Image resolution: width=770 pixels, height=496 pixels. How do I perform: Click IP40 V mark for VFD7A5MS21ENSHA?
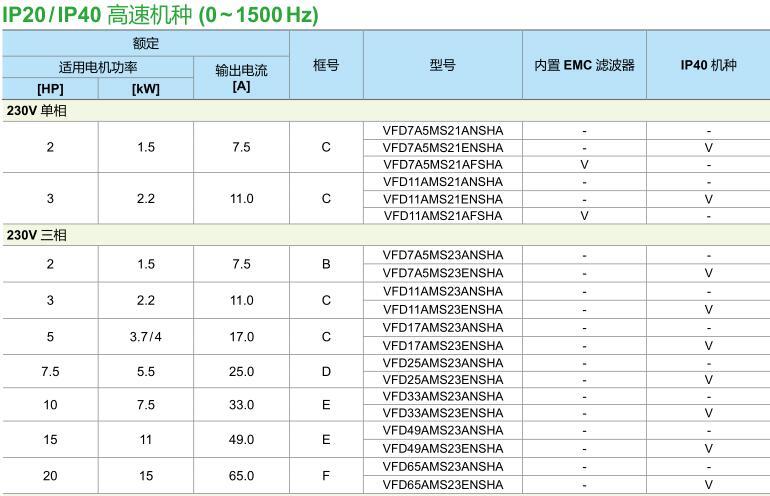tap(708, 148)
